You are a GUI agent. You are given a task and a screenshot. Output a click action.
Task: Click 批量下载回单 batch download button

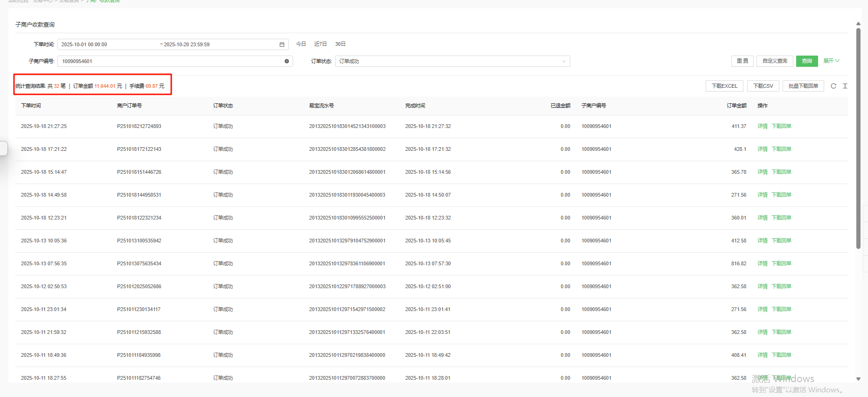803,86
